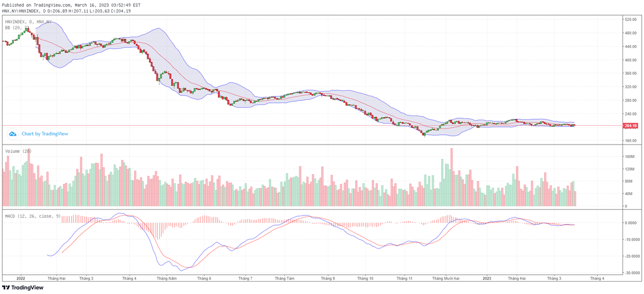Click the 520.00 price scale label

pyautogui.click(x=630, y=19)
